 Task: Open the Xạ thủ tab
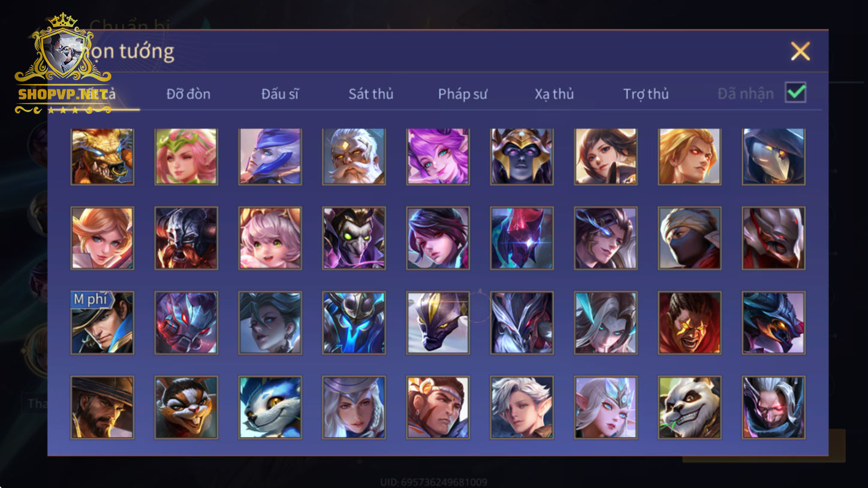[x=554, y=94]
